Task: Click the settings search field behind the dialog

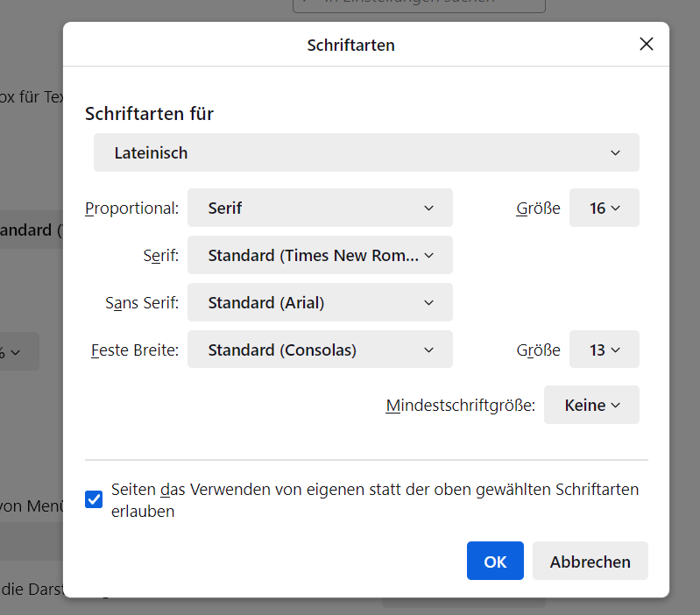Action: pyautogui.click(x=419, y=4)
